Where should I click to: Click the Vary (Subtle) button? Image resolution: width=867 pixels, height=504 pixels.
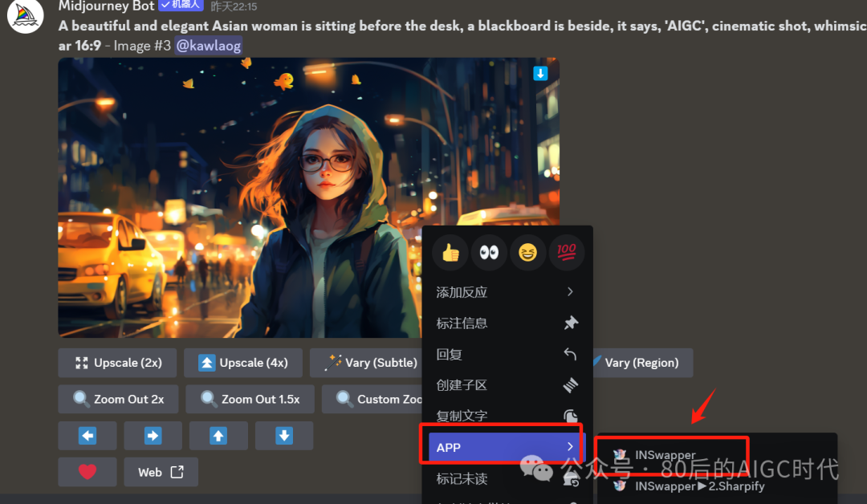(367, 363)
